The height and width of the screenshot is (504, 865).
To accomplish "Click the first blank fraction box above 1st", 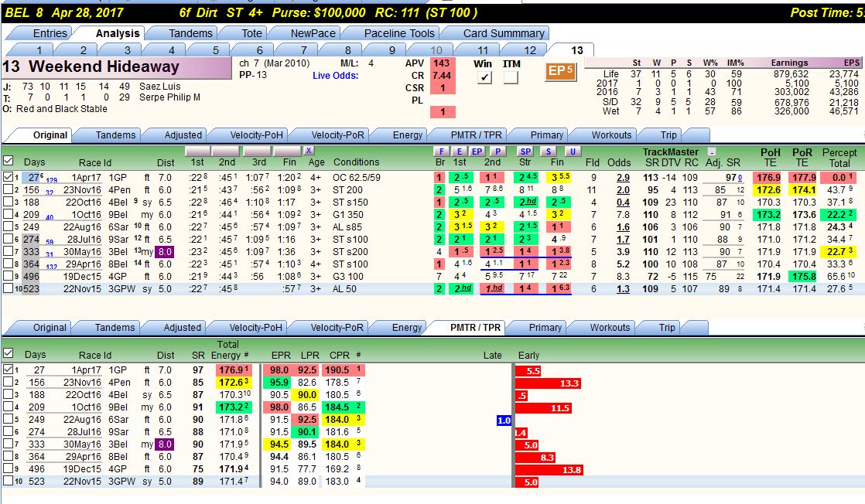I will click(x=197, y=151).
